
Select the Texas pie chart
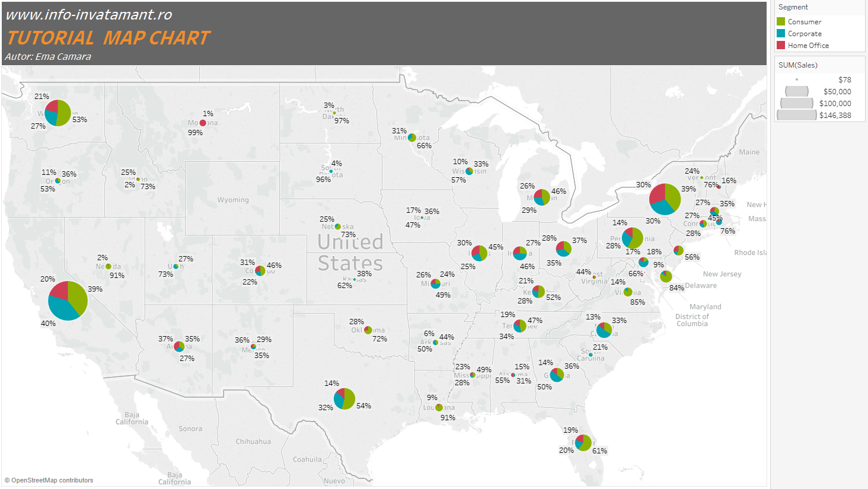[x=344, y=398]
